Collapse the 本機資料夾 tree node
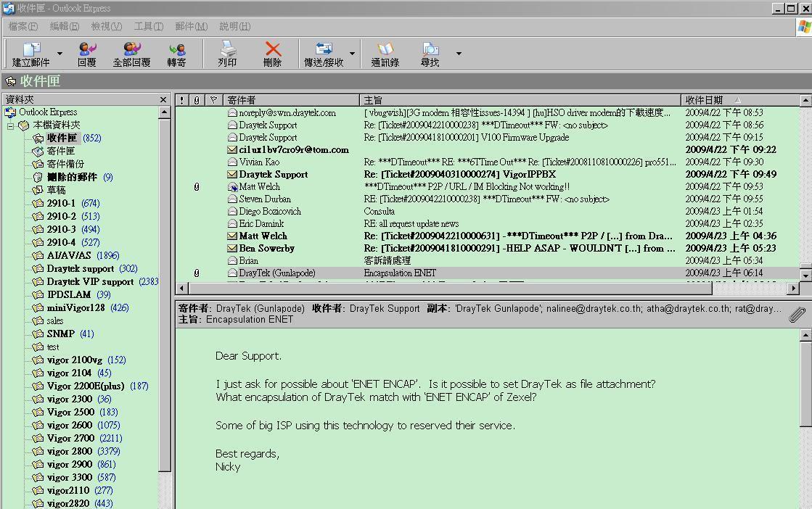The height and width of the screenshot is (509, 812). [x=10, y=125]
